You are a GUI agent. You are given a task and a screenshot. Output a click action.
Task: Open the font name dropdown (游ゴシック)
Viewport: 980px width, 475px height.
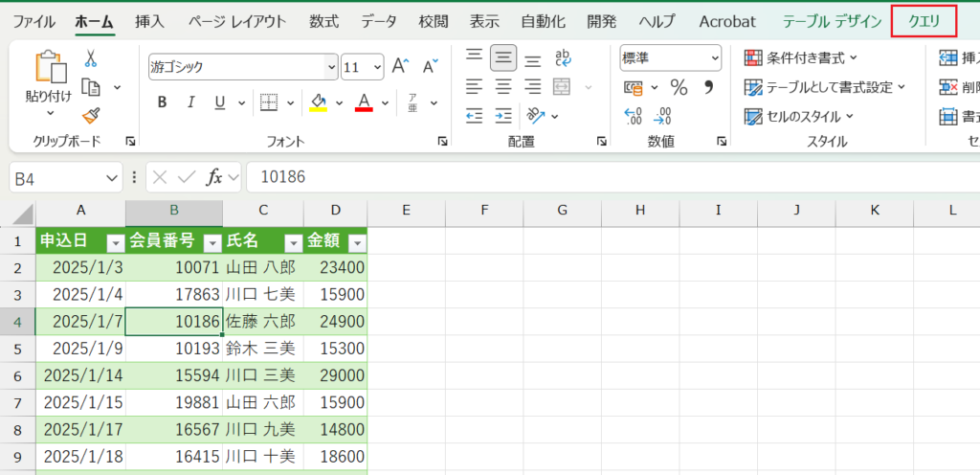pos(331,67)
